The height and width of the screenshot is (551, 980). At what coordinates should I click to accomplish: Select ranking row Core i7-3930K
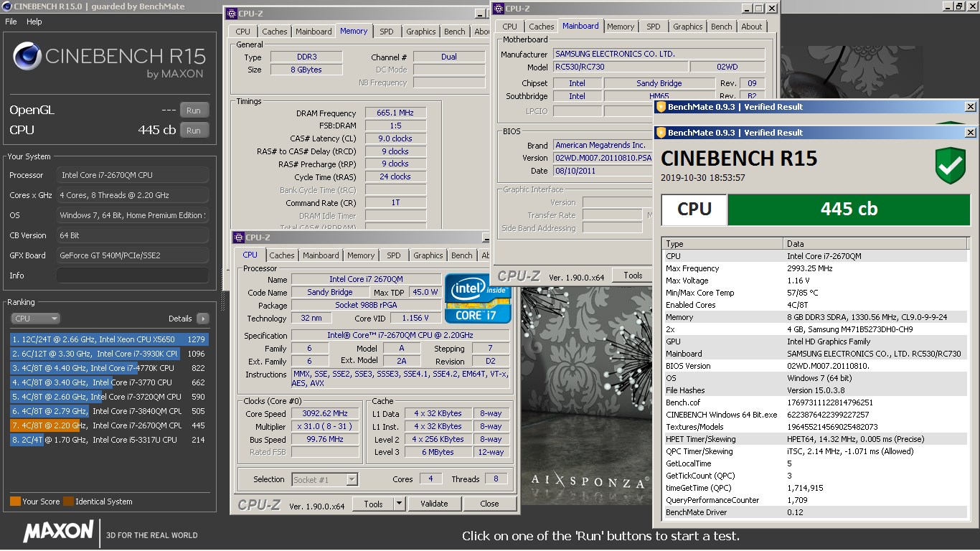tap(109, 354)
